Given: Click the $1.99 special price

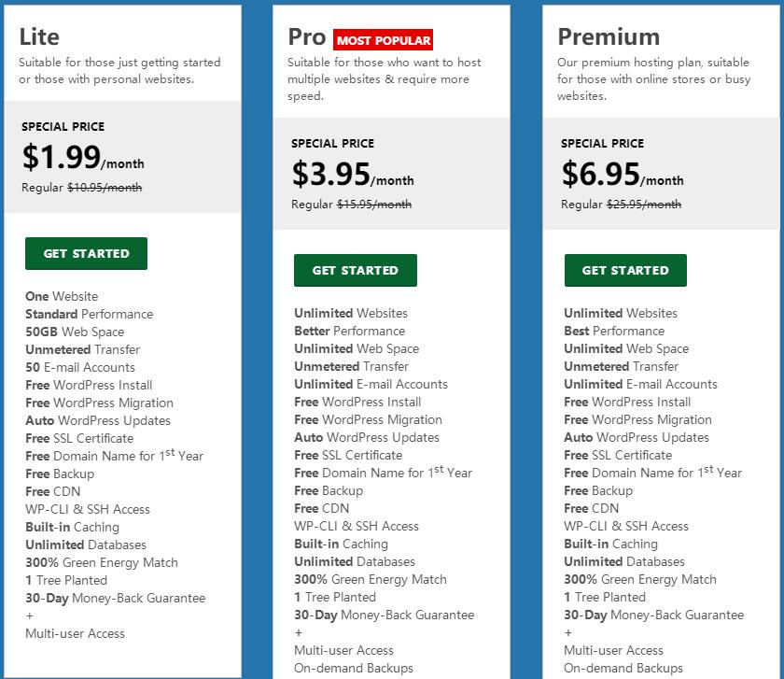Looking at the screenshot, I should tap(62, 157).
